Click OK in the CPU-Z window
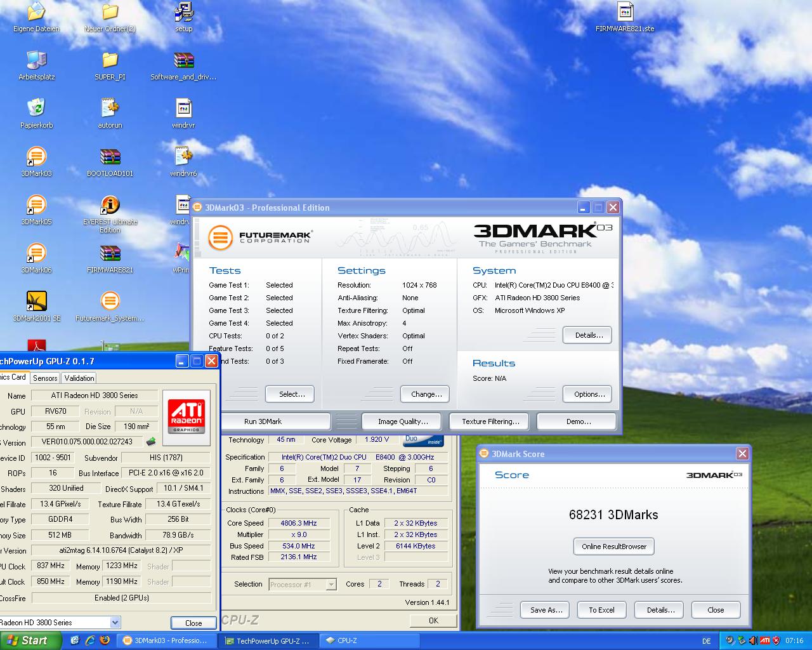 click(x=433, y=621)
